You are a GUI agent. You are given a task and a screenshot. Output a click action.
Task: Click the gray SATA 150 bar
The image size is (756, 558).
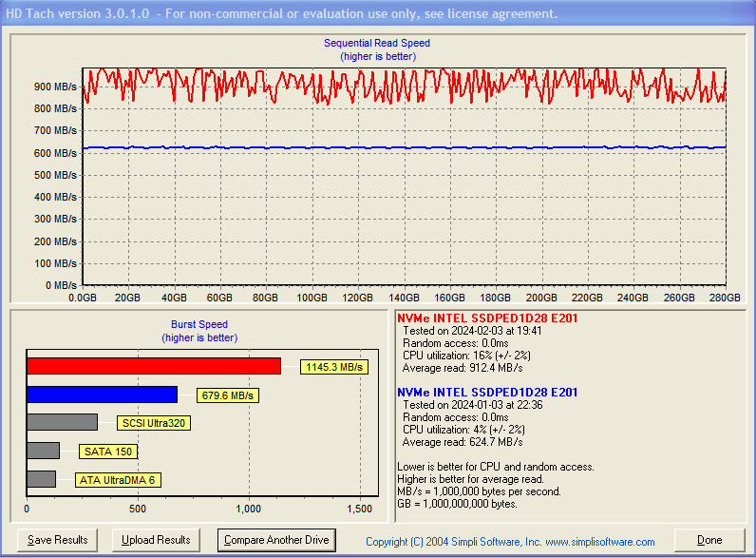coord(43,451)
